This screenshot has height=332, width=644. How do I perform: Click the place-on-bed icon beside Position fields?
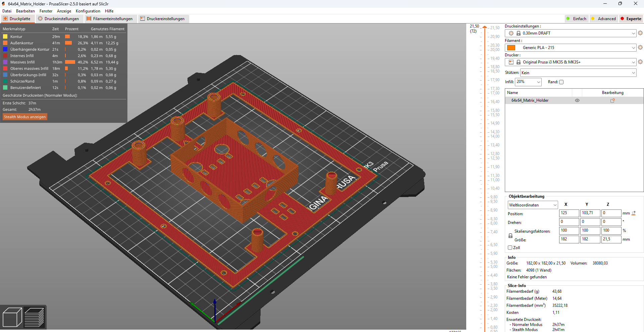[x=633, y=213]
